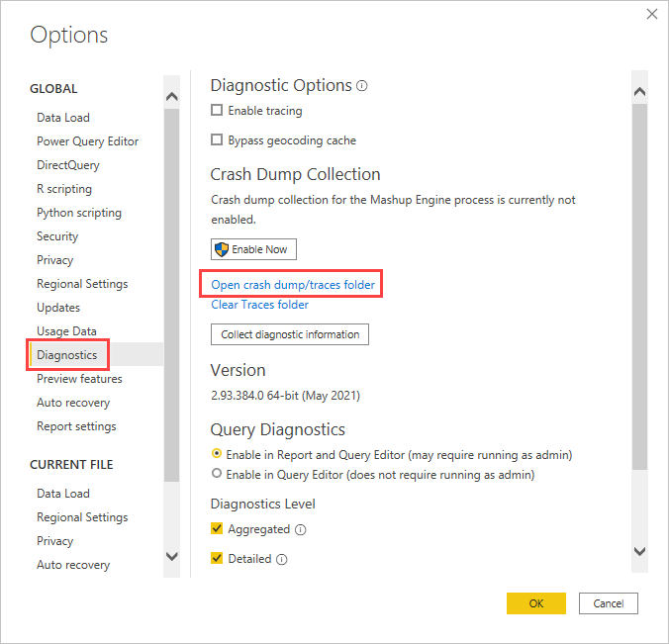The height and width of the screenshot is (644, 669).
Task: Go to the Power Query Editor section
Action: pyautogui.click(x=87, y=141)
